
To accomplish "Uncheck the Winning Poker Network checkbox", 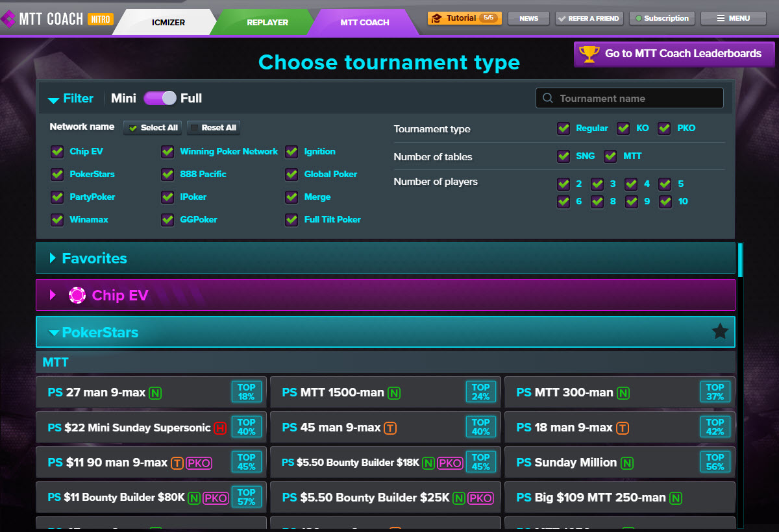I will point(168,152).
